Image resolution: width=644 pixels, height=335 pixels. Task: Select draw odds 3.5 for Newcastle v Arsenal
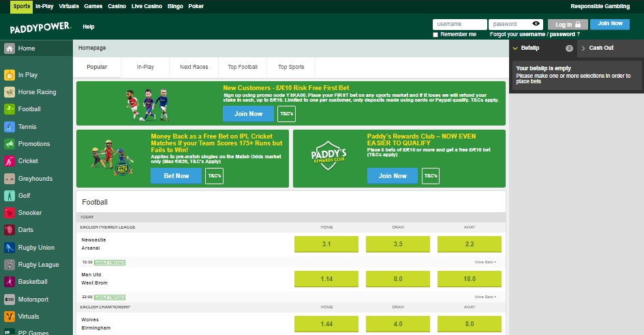398,244
